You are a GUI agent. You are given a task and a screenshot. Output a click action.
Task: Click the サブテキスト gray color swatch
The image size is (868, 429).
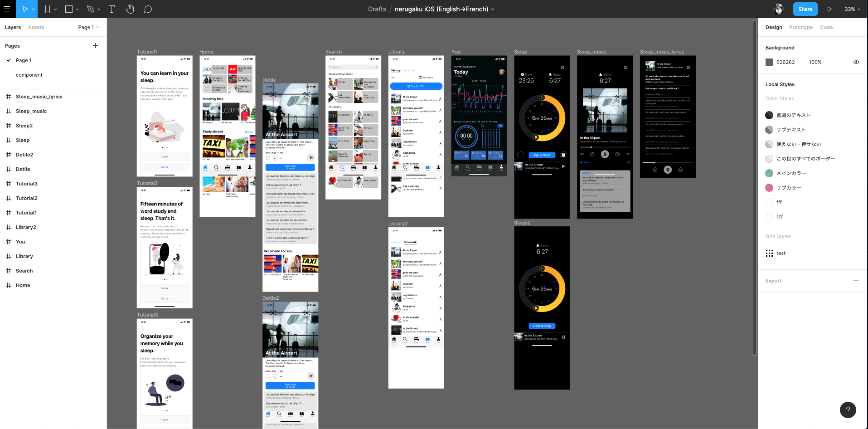(769, 130)
